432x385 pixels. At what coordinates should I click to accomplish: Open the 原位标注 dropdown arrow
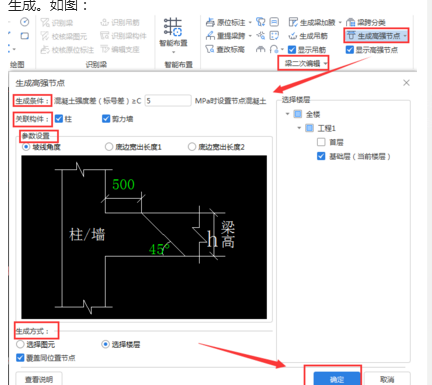point(250,22)
